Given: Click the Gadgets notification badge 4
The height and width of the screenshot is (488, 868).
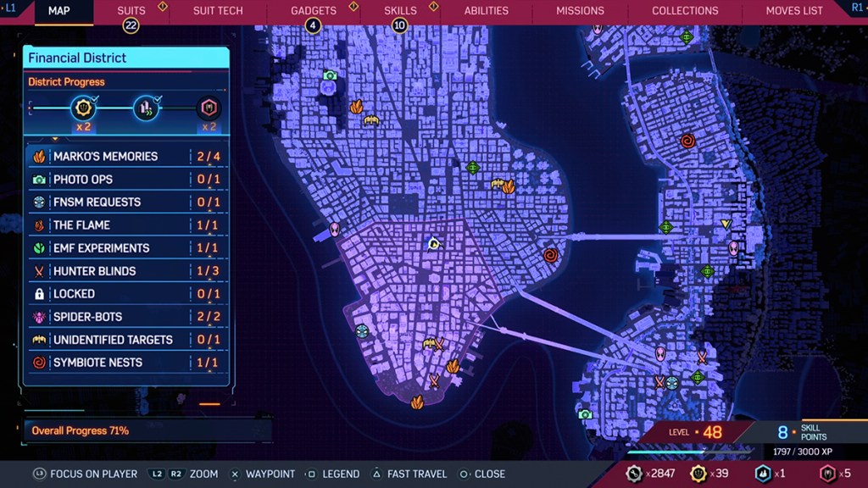Looking at the screenshot, I should point(313,25).
